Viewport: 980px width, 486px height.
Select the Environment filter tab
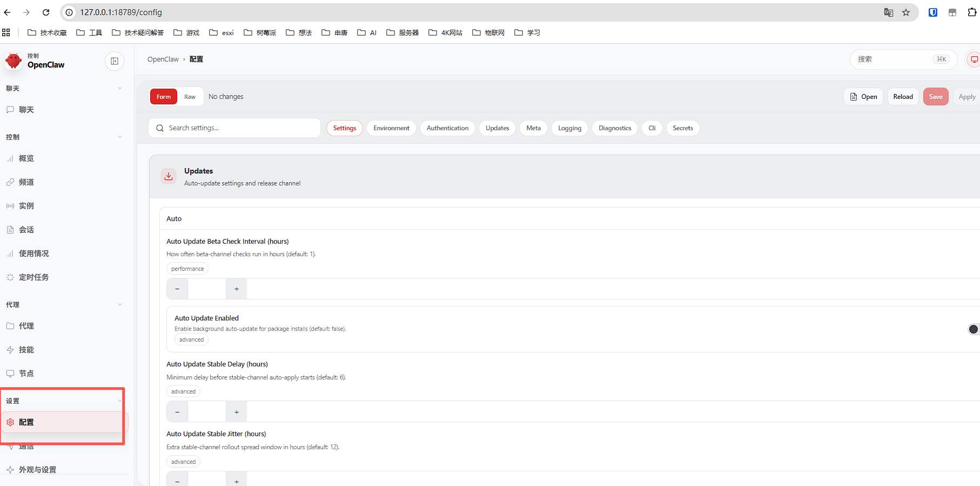point(392,128)
